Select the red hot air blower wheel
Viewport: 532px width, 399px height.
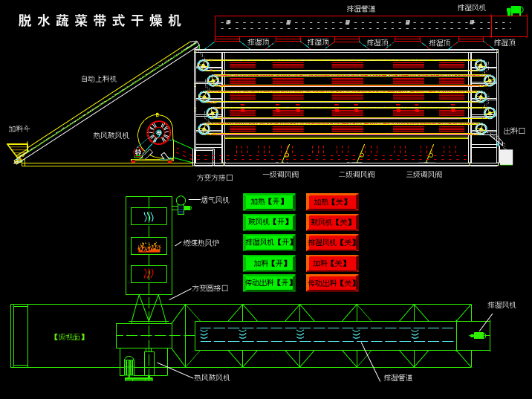[158, 133]
